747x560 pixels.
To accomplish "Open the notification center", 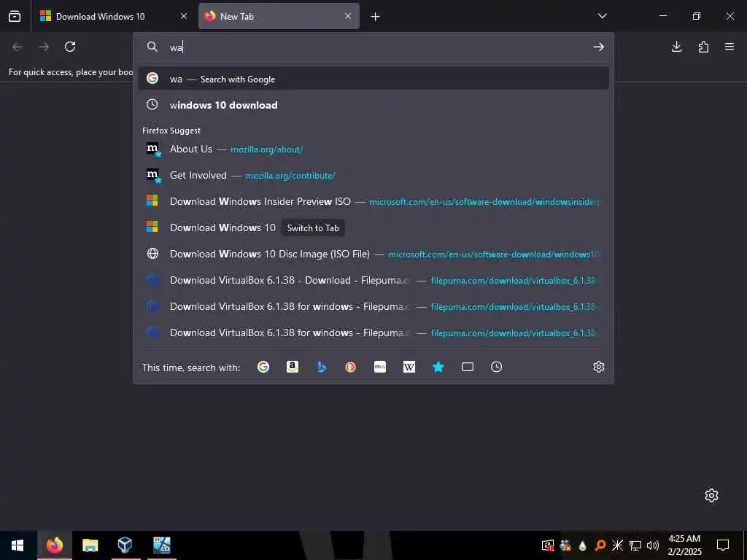I will pos(723,545).
